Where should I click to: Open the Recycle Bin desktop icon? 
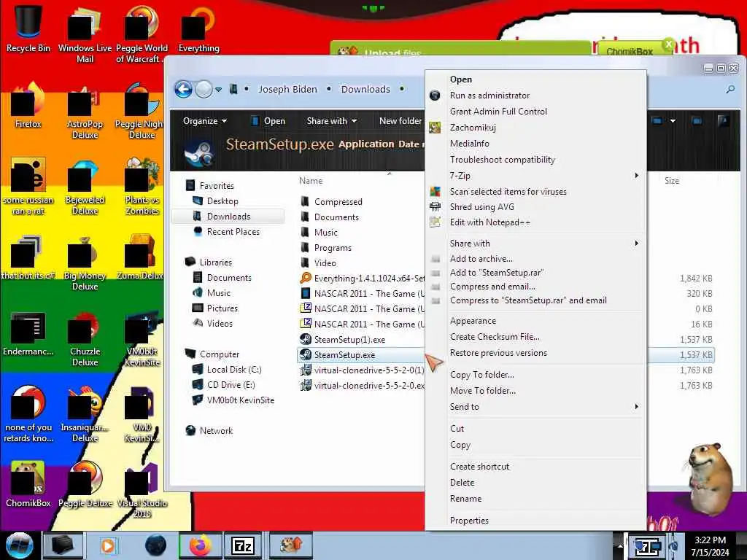pyautogui.click(x=28, y=28)
